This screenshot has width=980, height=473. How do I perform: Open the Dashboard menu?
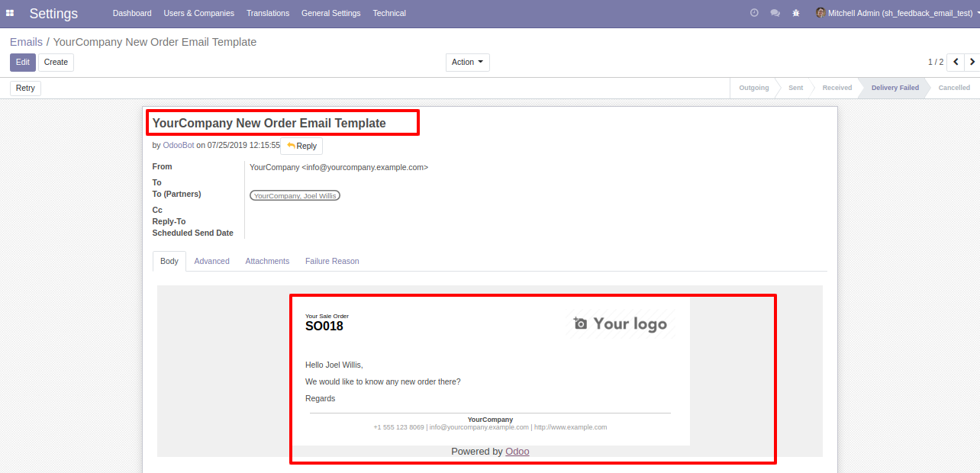[132, 13]
